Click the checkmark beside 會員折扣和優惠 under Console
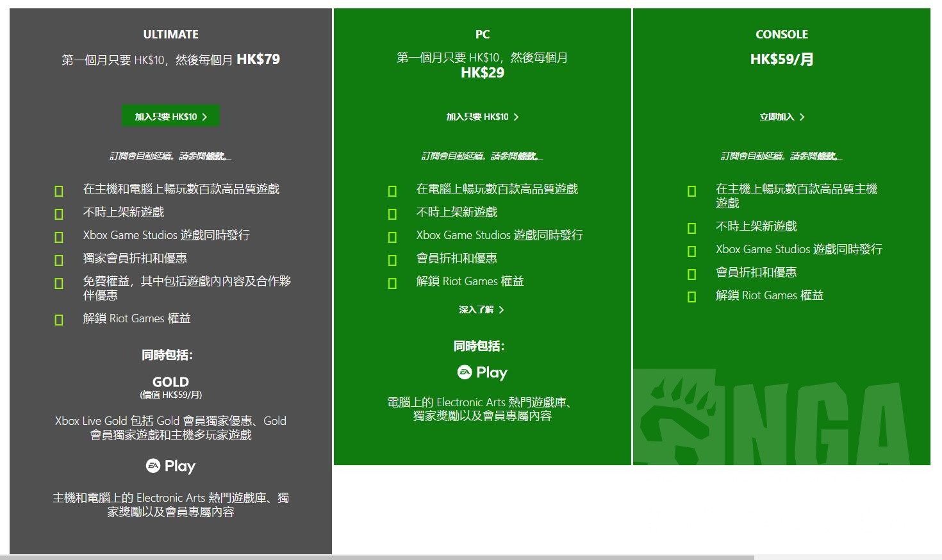 (x=691, y=273)
